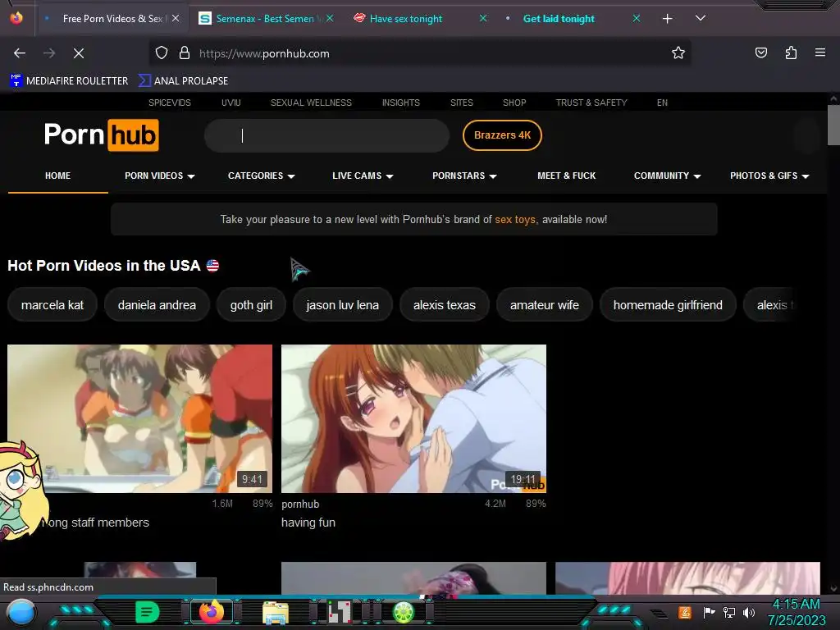The width and height of the screenshot is (840, 630).
Task: Open the SPICEVIDS top link
Action: tap(169, 103)
